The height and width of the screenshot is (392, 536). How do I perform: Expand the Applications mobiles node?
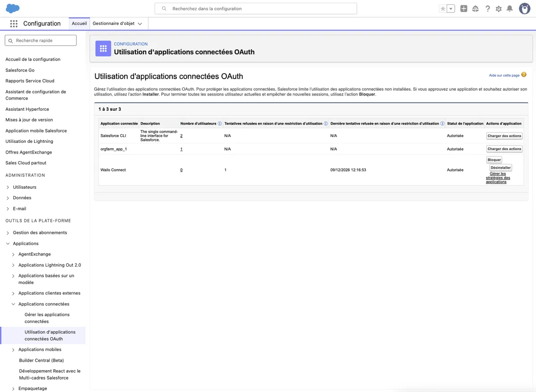click(13, 350)
